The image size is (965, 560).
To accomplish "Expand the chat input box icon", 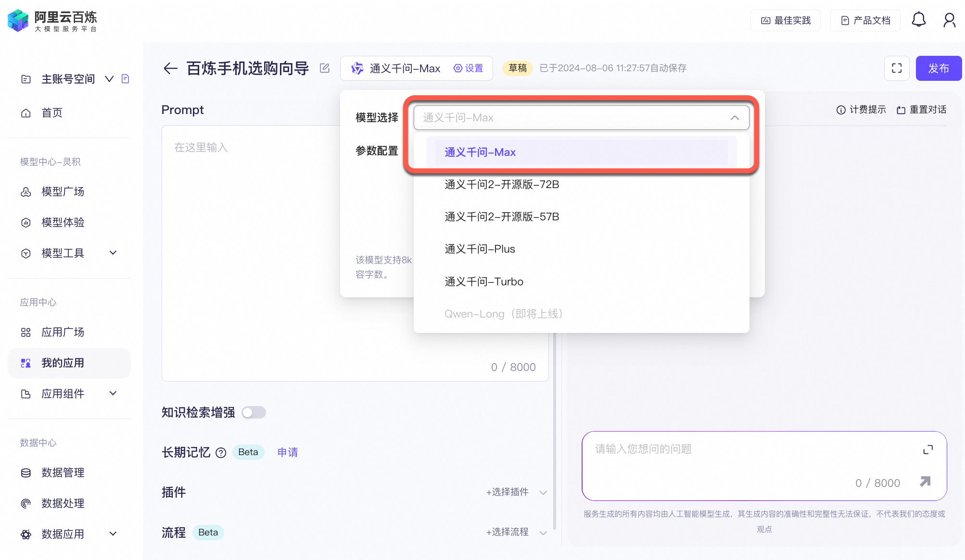I will click(928, 450).
